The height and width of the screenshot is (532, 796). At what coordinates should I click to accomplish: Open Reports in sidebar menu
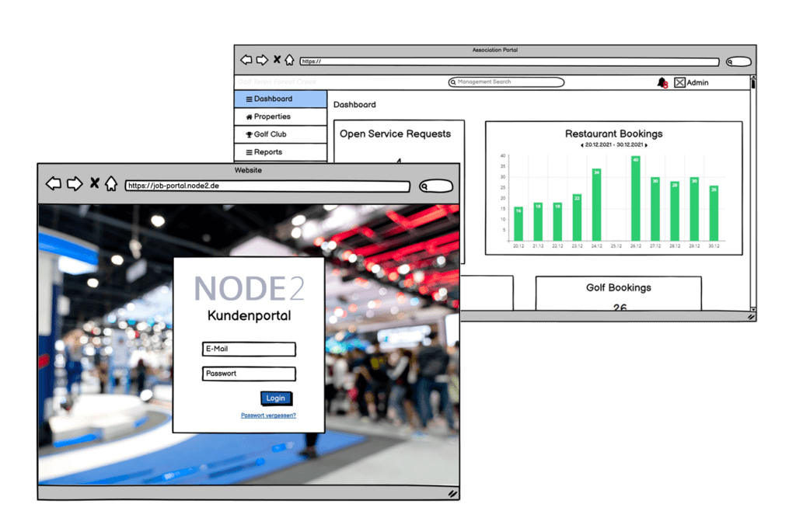pos(281,152)
